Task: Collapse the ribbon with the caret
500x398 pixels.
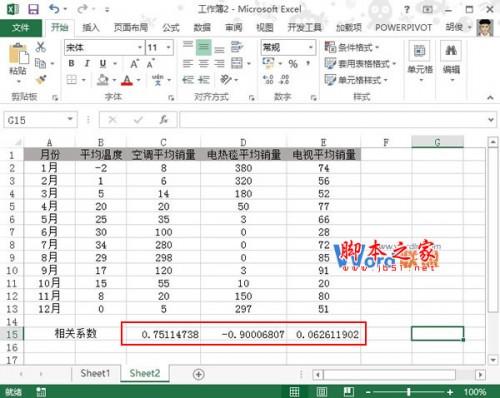Action: coord(490,98)
